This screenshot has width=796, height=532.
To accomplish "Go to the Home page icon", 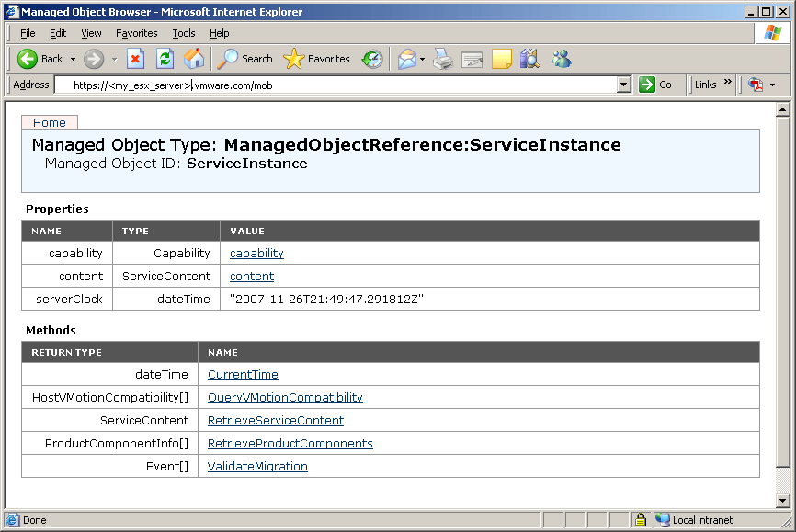I will pos(194,59).
